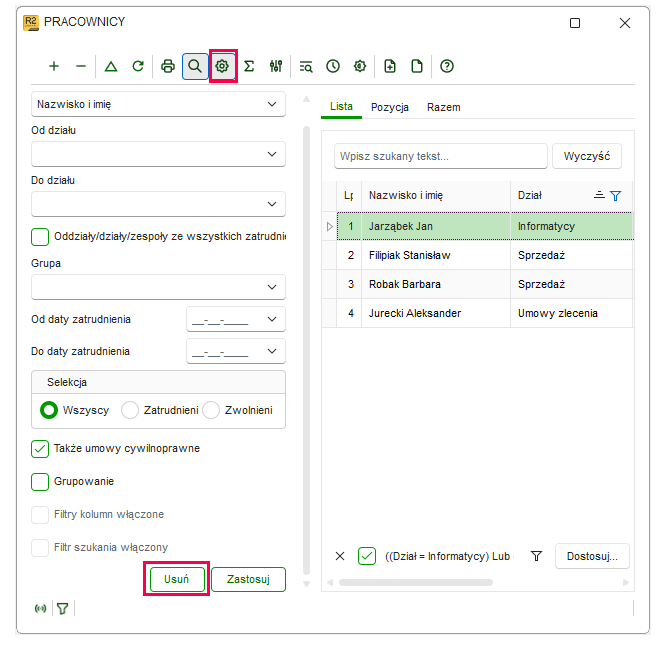Image resolution: width=664 pixels, height=653 pixels.
Task: Click sort indicator icon in Dział header
Action: 599,195
